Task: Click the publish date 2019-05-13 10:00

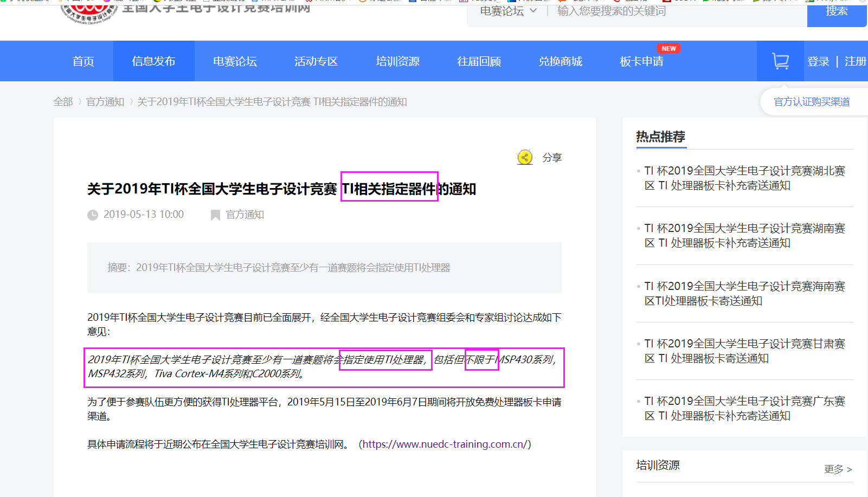Action: tap(144, 215)
